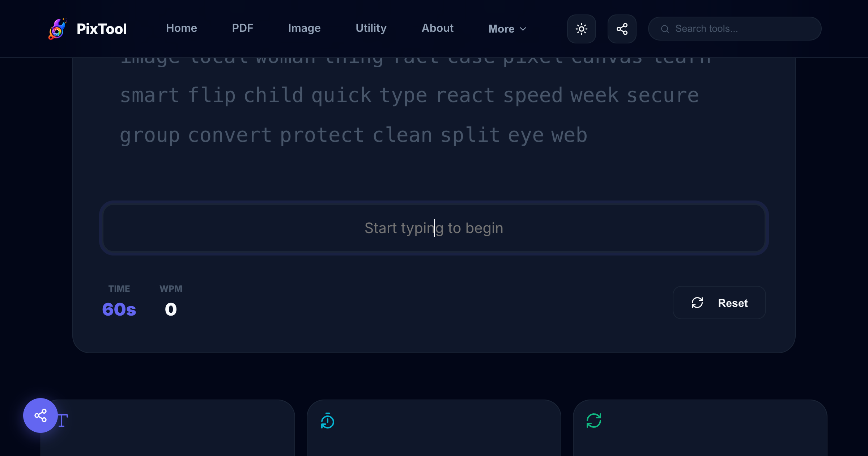The height and width of the screenshot is (456, 868).
Task: Click the share icon in the header
Action: coord(622,29)
